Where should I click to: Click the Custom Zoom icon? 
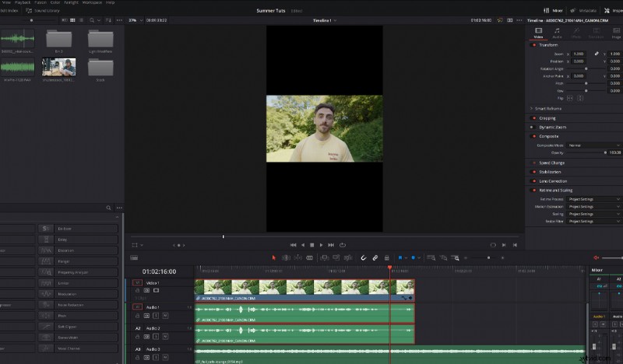[456, 257]
